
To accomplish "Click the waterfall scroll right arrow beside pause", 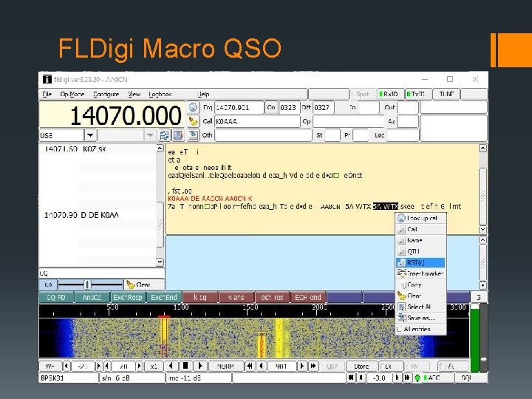I will point(200,366).
